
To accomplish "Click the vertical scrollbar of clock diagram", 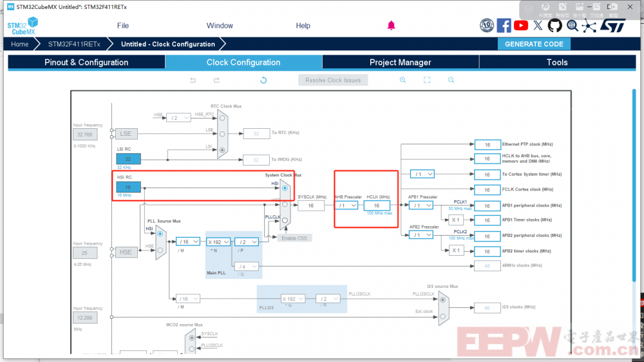I will pyautogui.click(x=634, y=186).
